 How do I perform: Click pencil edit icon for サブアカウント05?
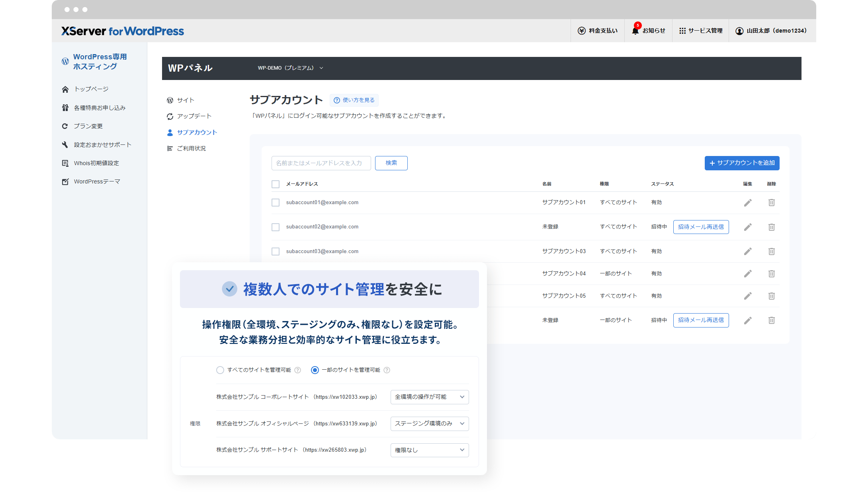(x=747, y=296)
